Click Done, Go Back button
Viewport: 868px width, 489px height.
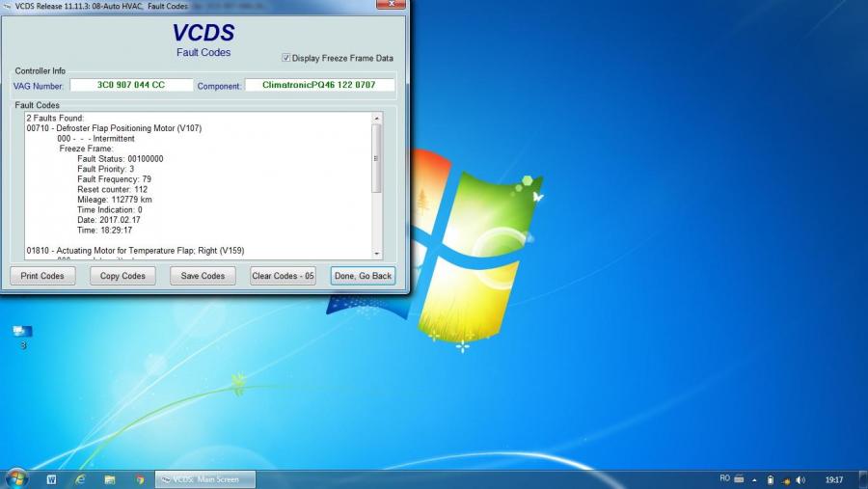click(363, 276)
